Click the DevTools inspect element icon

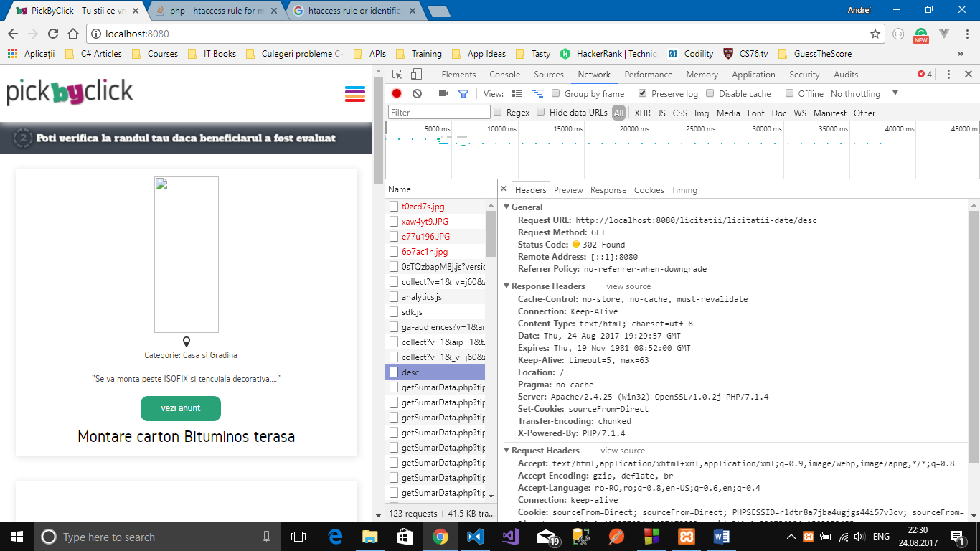pyautogui.click(x=397, y=75)
